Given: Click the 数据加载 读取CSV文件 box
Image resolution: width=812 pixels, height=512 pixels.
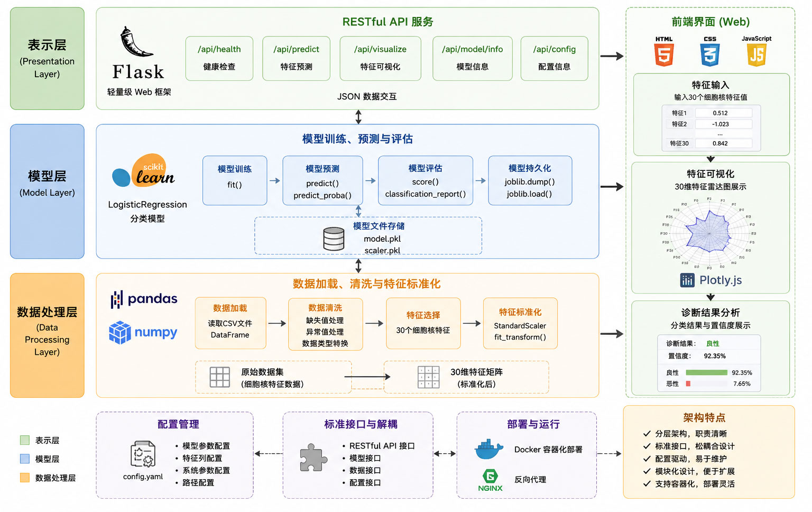Looking at the screenshot, I should point(230,323).
